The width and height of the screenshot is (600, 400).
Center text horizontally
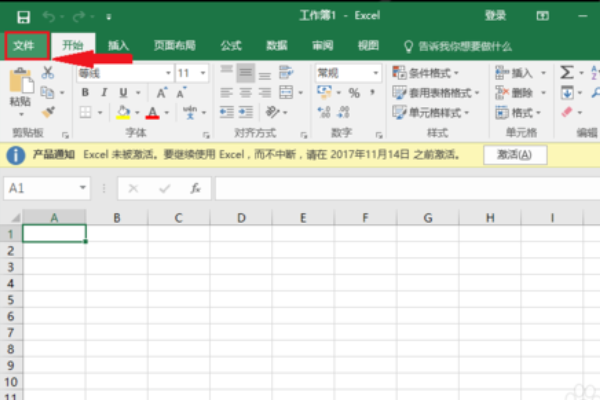(246, 92)
